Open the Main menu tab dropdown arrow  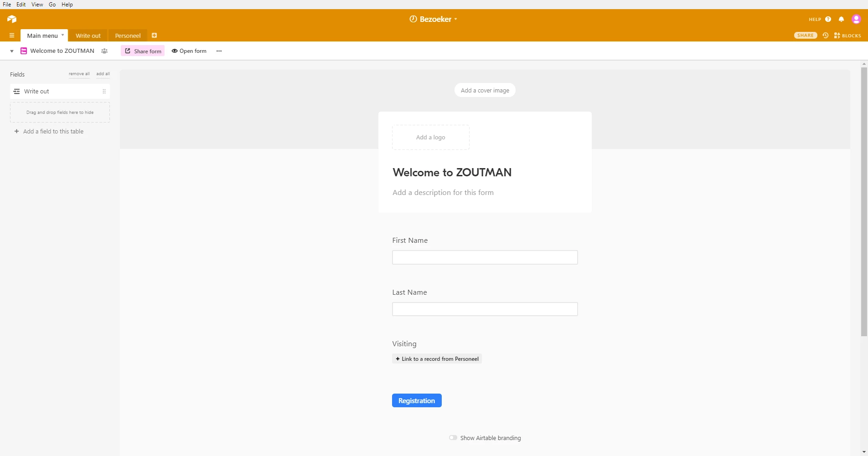coord(63,35)
